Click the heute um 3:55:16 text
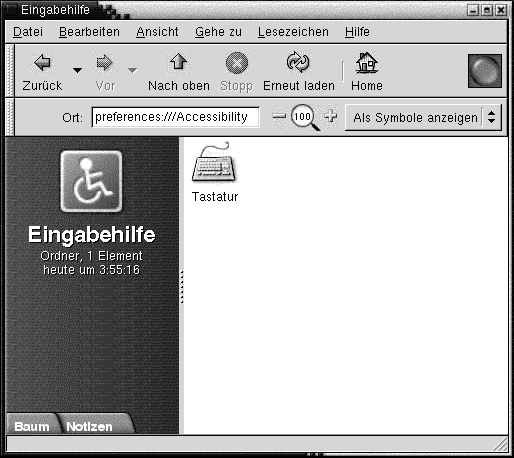 91,270
